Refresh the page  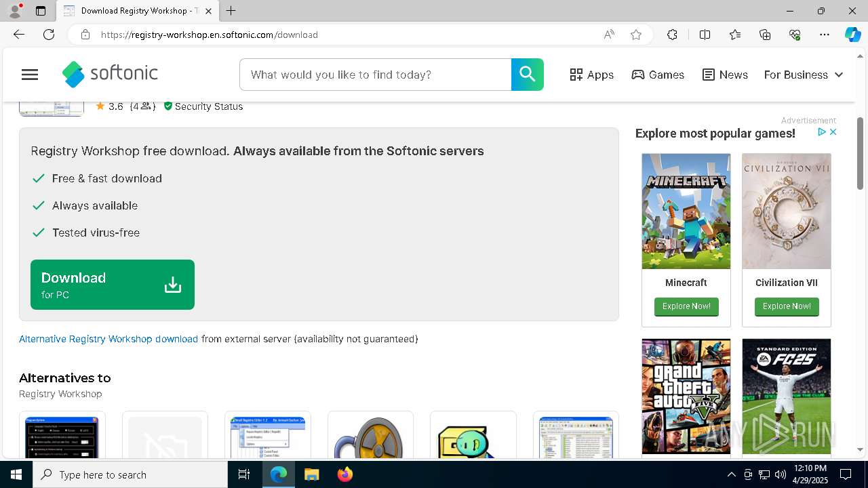pos(49,35)
